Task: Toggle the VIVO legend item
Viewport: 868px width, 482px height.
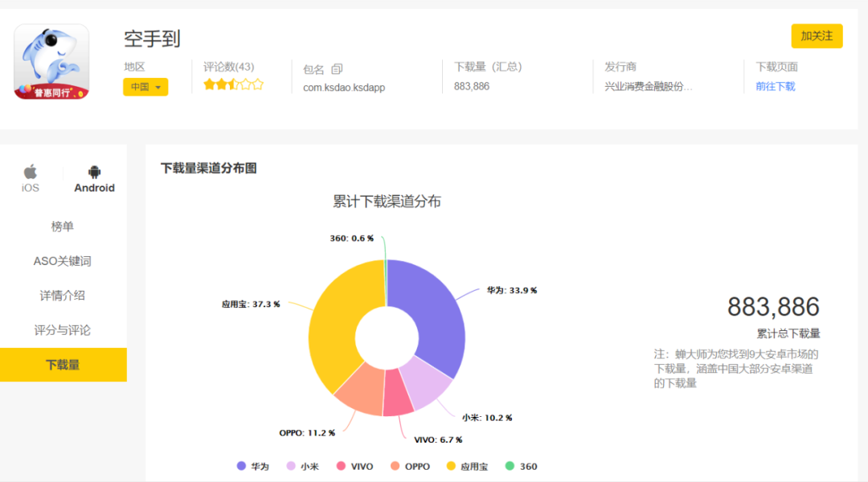Action: pyautogui.click(x=355, y=467)
